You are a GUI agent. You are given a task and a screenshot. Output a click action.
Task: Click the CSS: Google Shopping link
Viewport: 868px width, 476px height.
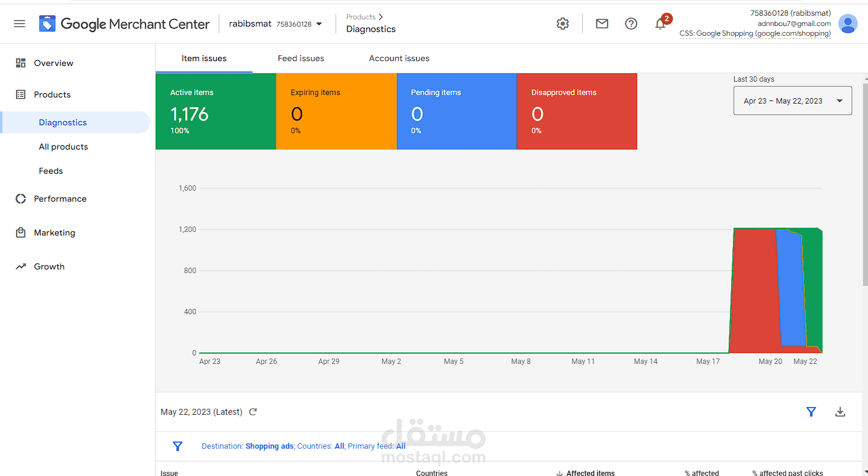click(x=755, y=33)
